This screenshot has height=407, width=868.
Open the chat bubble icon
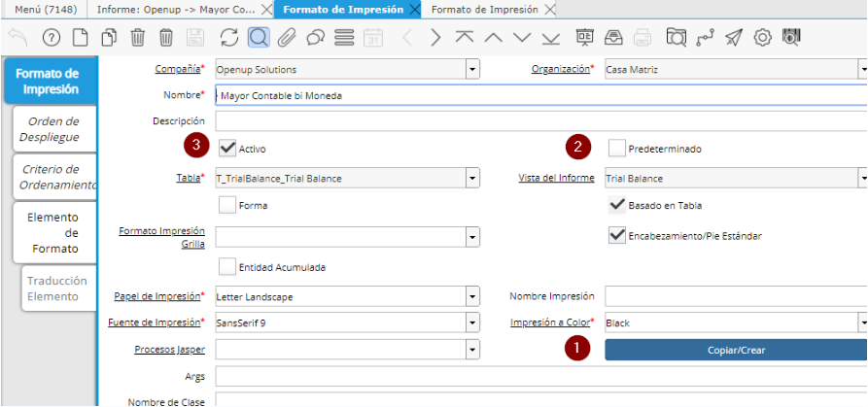315,38
